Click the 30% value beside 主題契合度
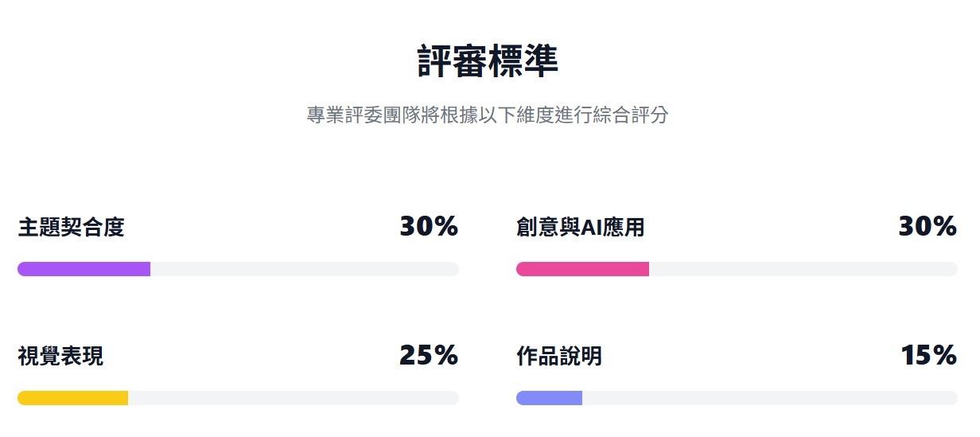The height and width of the screenshot is (437, 980). (429, 227)
